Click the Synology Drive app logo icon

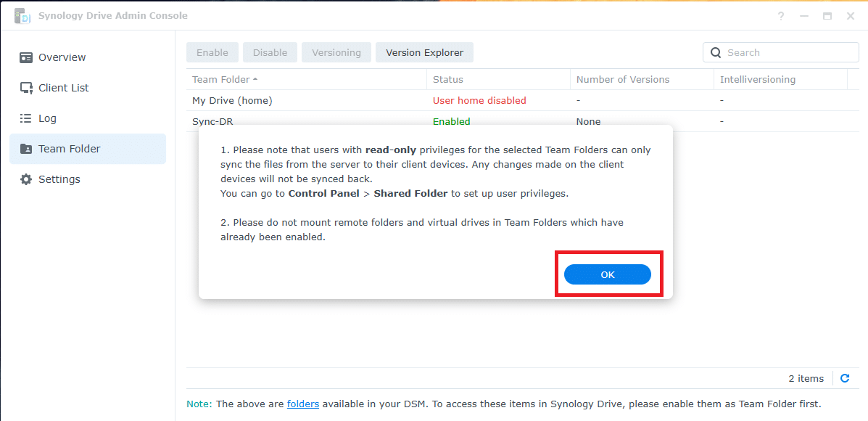(22, 16)
